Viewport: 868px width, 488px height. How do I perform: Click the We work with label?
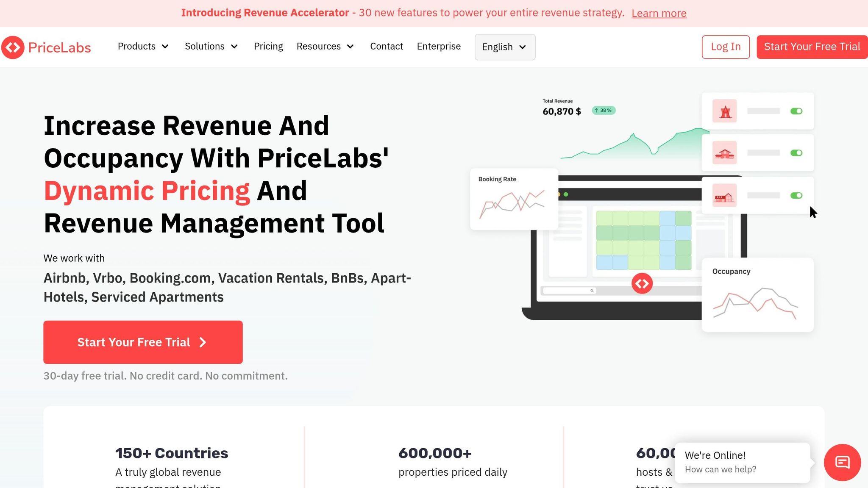(x=74, y=258)
